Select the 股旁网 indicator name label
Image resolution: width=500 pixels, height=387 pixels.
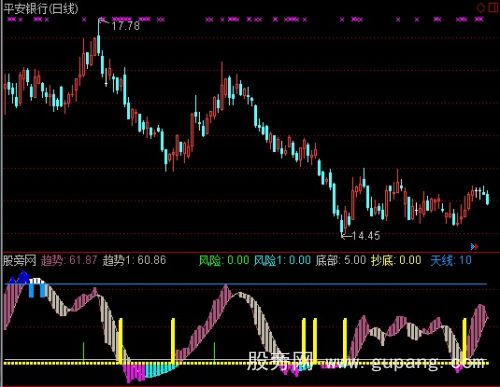[20, 260]
